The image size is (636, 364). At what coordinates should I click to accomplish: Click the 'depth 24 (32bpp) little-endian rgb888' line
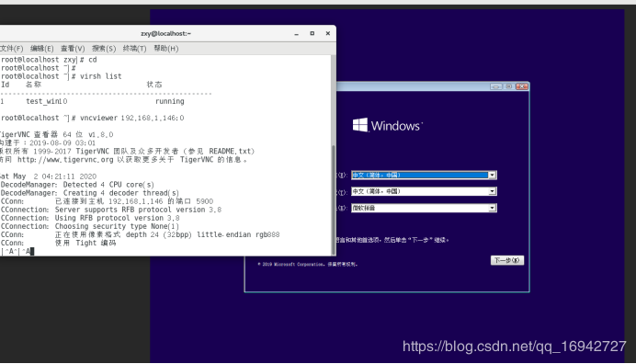tap(202, 234)
